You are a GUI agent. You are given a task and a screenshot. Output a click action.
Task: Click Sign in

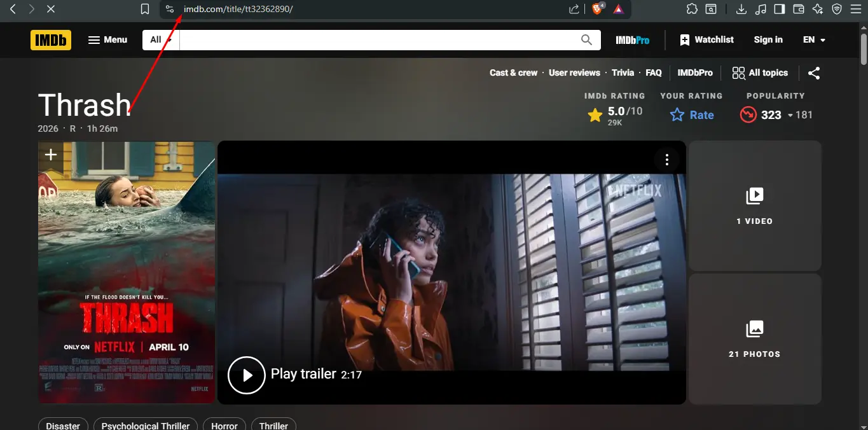coord(768,40)
